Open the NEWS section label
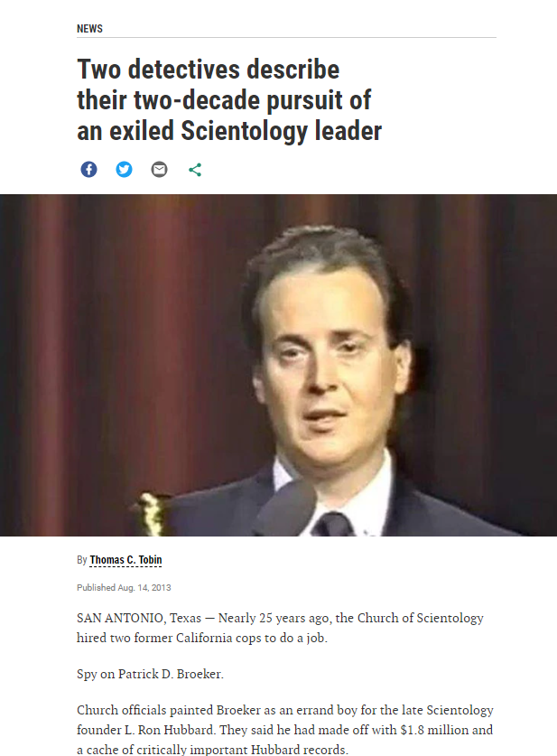Screen dimensions: 557x756 [x=89, y=28]
